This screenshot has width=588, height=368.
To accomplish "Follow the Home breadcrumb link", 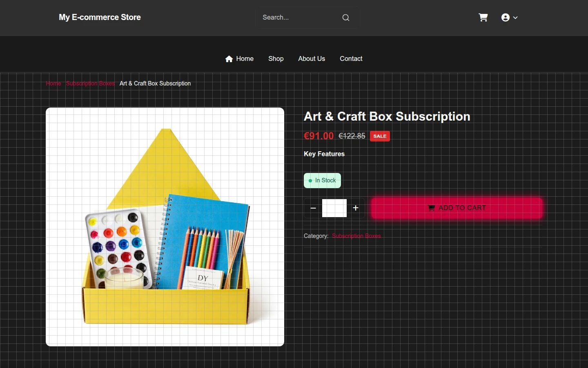I will (x=53, y=83).
